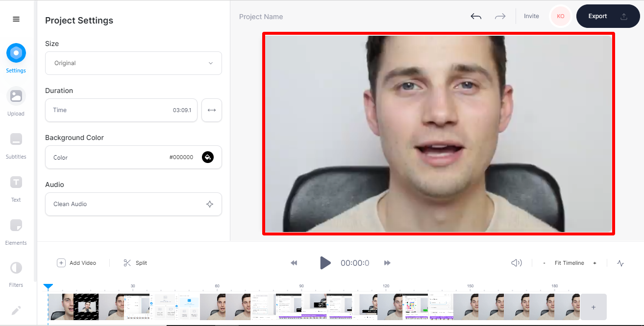Toggle the audio waveform view icon
The width and height of the screenshot is (644, 326).
click(620, 263)
